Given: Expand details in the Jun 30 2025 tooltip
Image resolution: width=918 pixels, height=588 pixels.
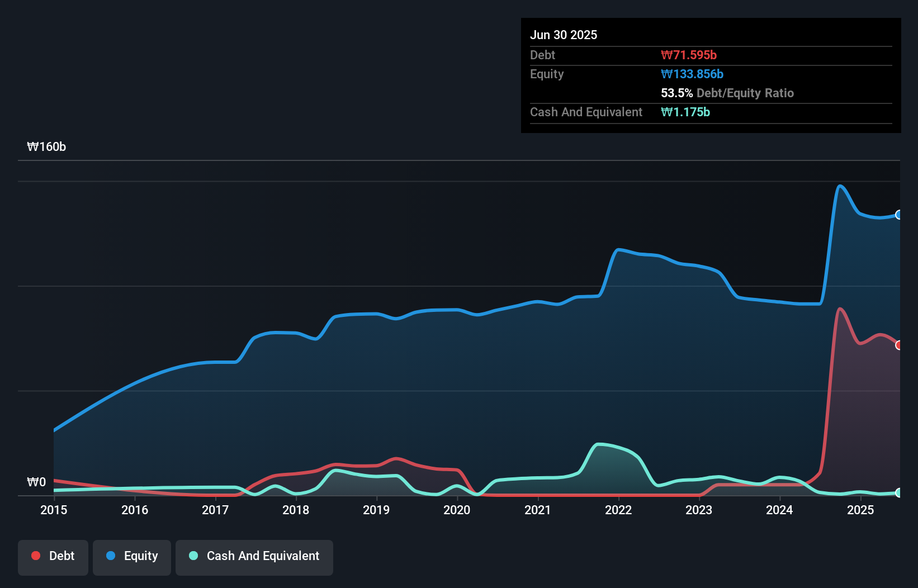Looking at the screenshot, I should coord(564,35).
